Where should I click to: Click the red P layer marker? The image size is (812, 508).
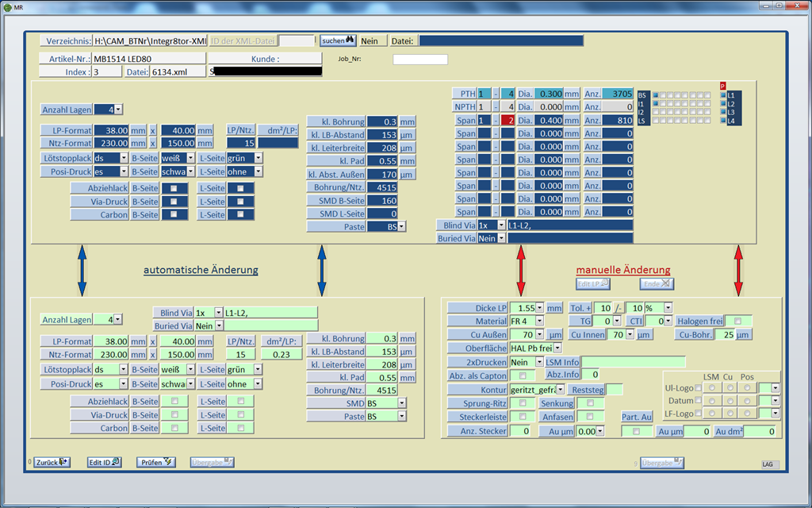[722, 86]
